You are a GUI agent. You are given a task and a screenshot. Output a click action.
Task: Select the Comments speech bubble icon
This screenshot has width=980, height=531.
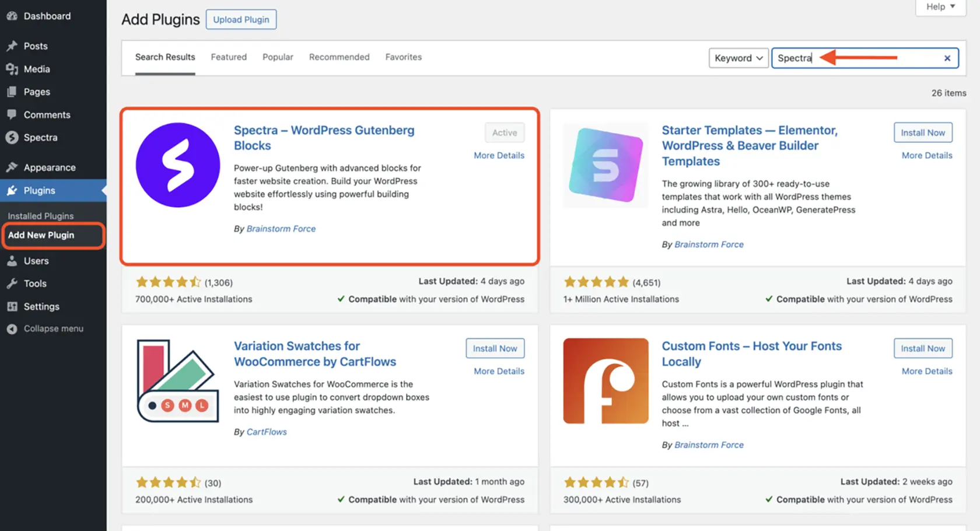(12, 114)
